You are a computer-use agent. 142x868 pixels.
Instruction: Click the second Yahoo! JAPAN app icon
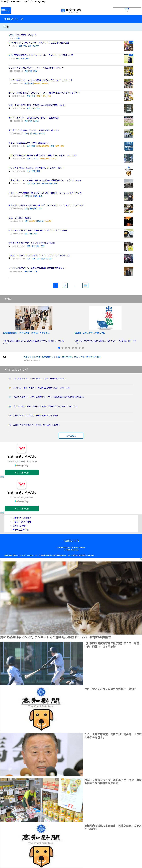(22, 484)
